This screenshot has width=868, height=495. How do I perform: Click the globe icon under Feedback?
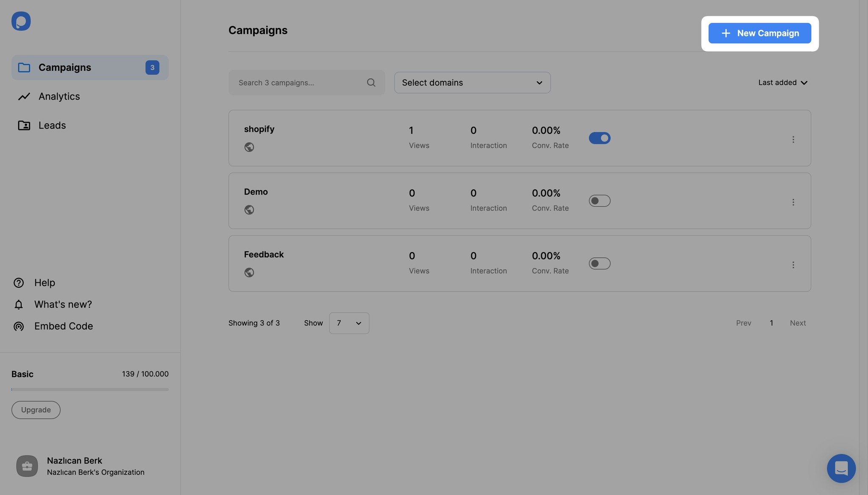(249, 273)
